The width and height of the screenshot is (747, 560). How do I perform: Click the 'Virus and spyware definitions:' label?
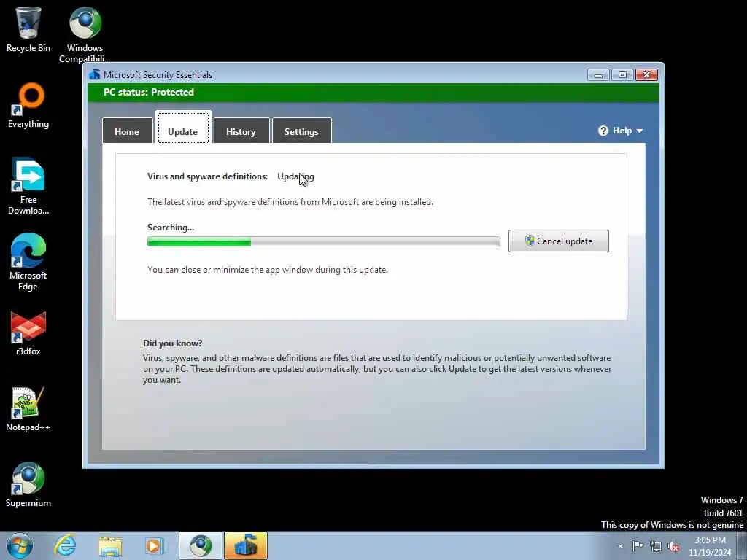tap(207, 176)
